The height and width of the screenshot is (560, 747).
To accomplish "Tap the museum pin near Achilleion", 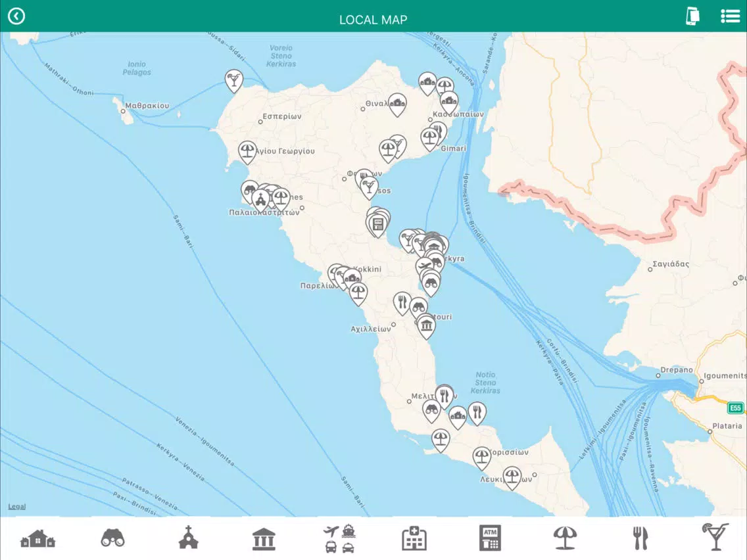I will [426, 327].
